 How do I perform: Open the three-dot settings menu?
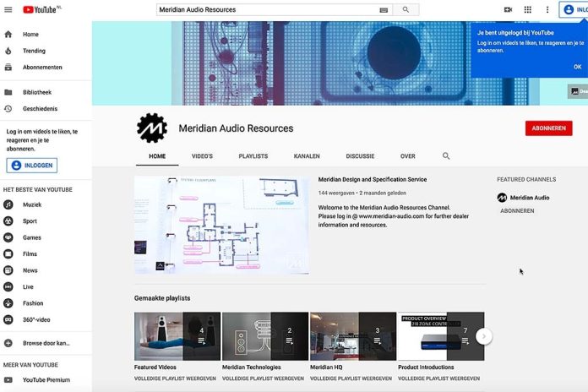(547, 10)
